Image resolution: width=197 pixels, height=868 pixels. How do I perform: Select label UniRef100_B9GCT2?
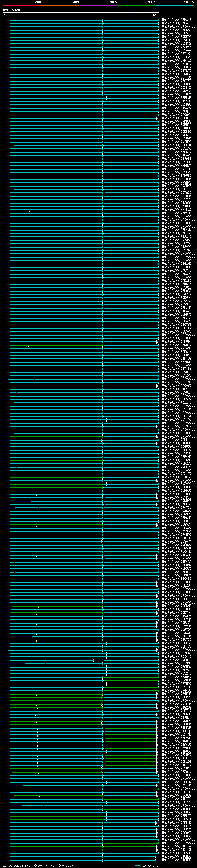(x=177, y=135)
